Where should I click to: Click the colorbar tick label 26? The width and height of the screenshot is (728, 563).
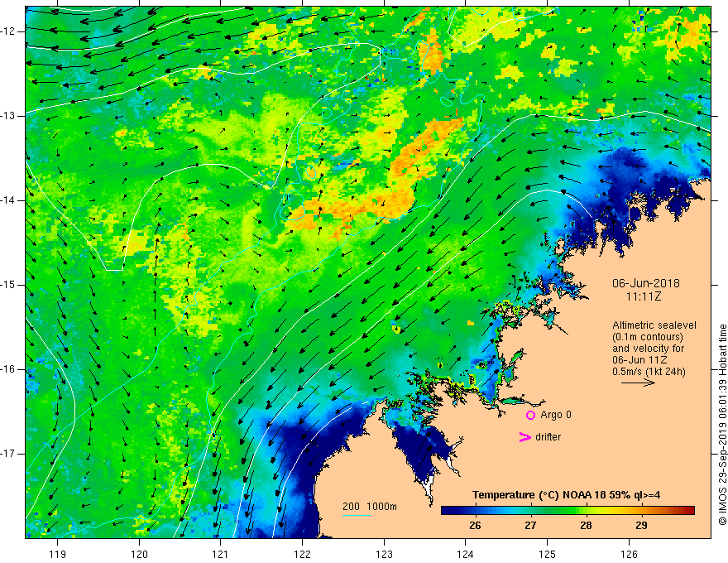coord(475,526)
